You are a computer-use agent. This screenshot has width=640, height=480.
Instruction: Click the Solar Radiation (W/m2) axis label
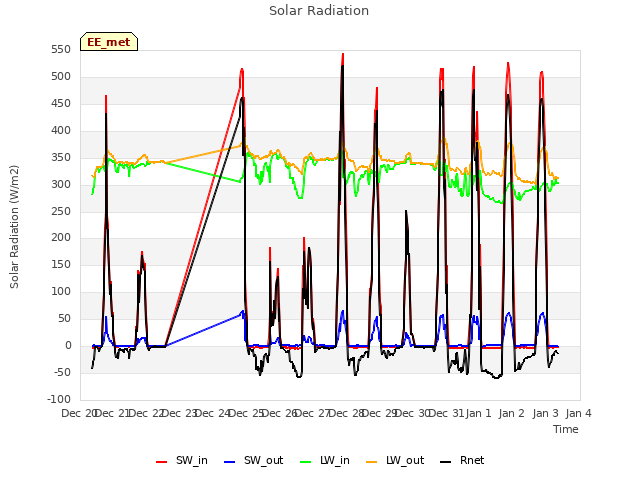pyautogui.click(x=14, y=227)
